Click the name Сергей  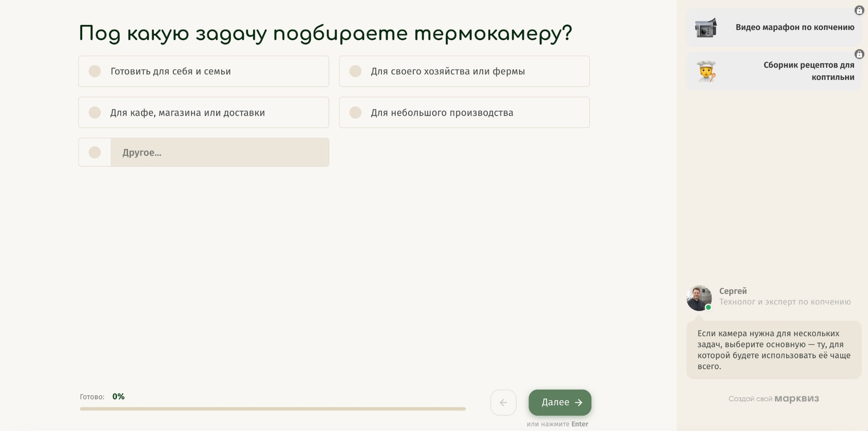[x=733, y=291]
